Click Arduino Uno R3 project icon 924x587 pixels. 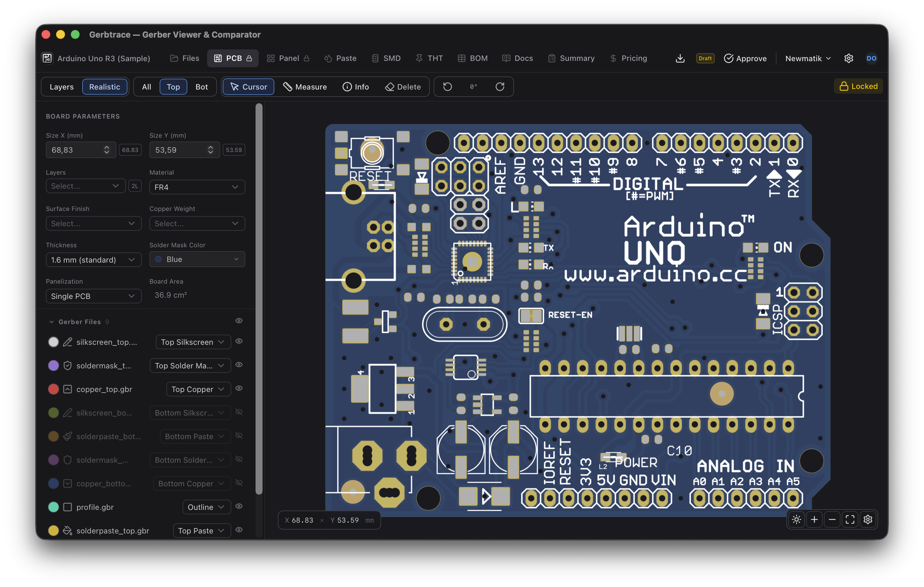click(47, 58)
